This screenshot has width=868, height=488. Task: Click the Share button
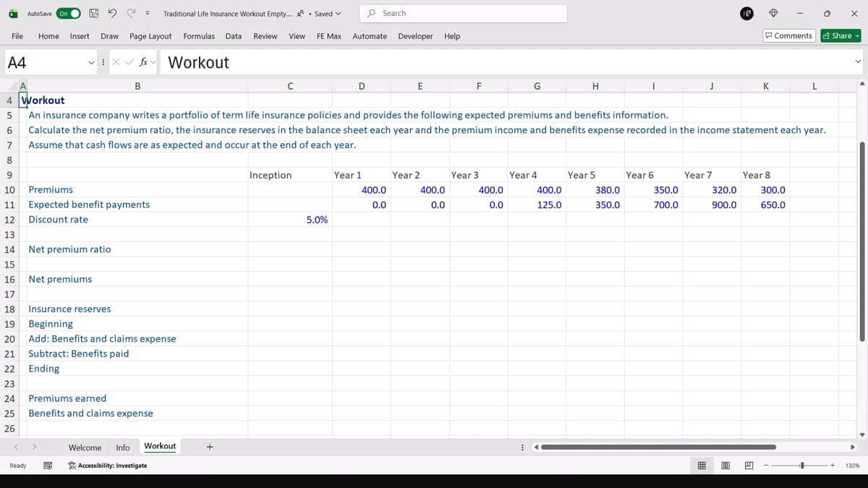point(841,36)
